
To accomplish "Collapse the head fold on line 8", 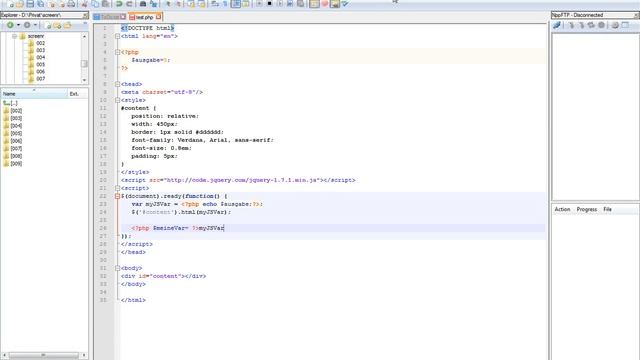I will pyautogui.click(x=118, y=84).
